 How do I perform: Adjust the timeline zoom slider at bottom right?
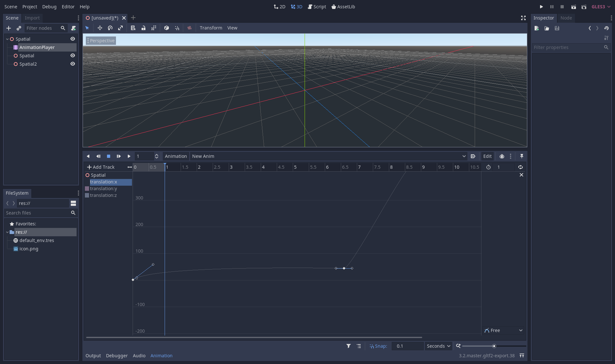click(494, 346)
